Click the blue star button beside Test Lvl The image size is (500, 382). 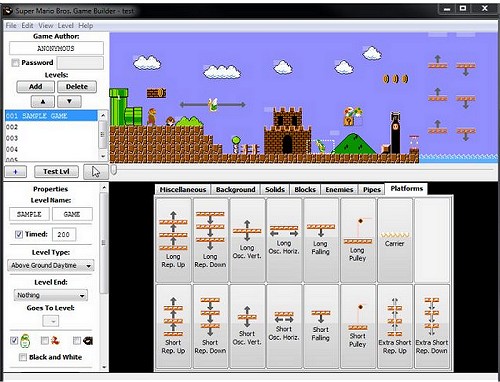pos(15,172)
